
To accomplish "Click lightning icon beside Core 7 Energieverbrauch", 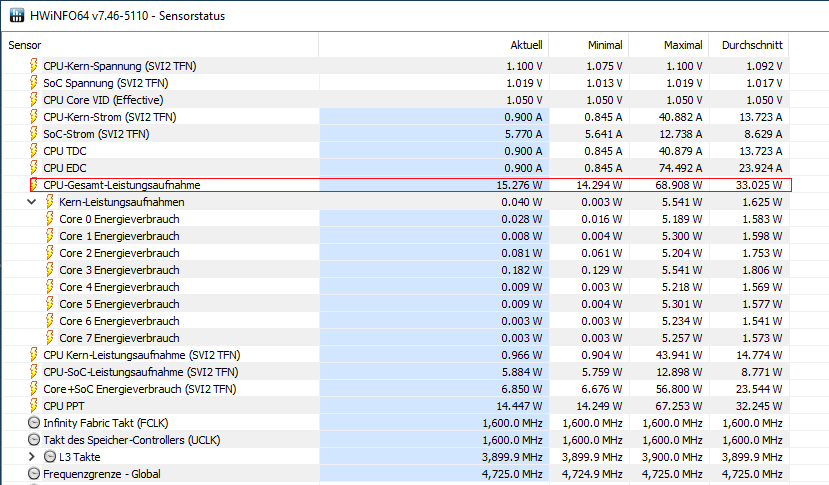I will (50, 337).
